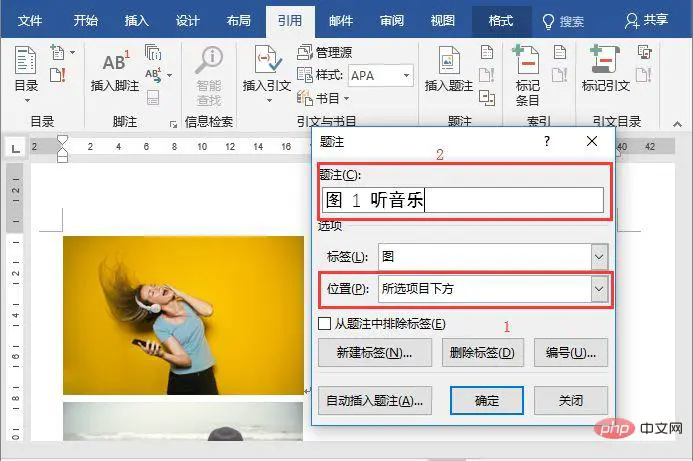The height and width of the screenshot is (461, 693).
Task: Expand the 插入引文 dropdown arrow
Action: pos(269,101)
